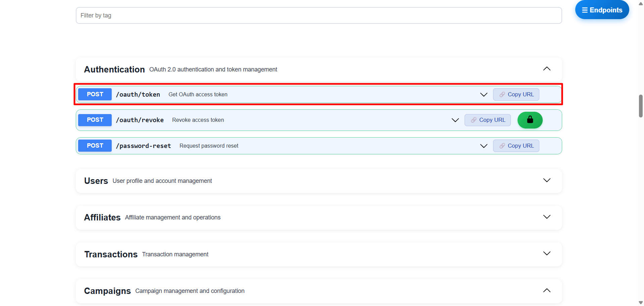The height and width of the screenshot is (306, 644).
Task: Click the green lock authorization icon
Action: click(x=530, y=120)
